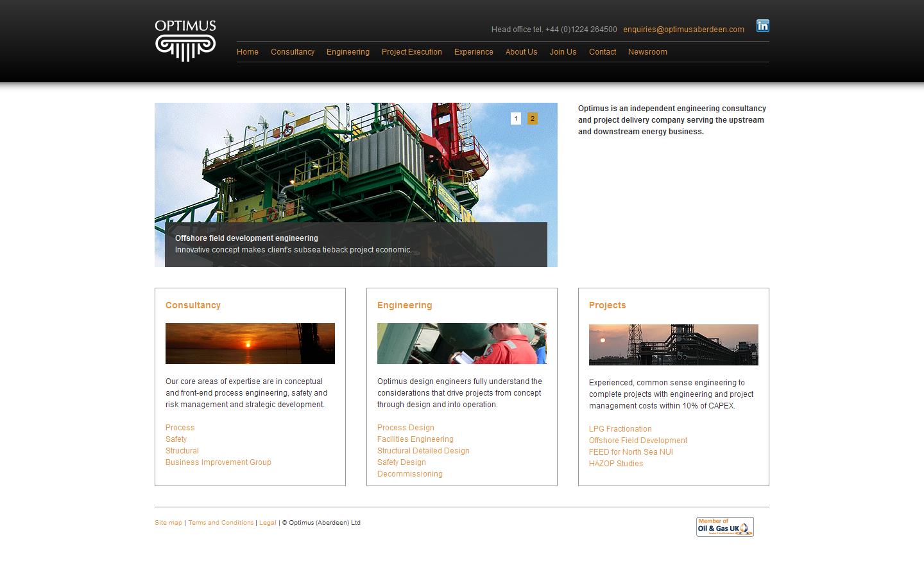Open Offshore Field Development link
Screen dimensions: 924x578
pos(638,441)
